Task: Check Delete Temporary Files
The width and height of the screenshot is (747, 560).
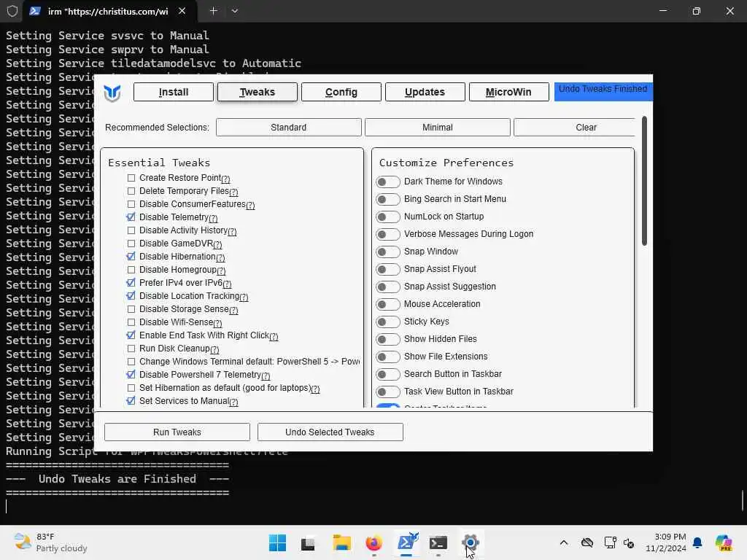Action: click(131, 191)
